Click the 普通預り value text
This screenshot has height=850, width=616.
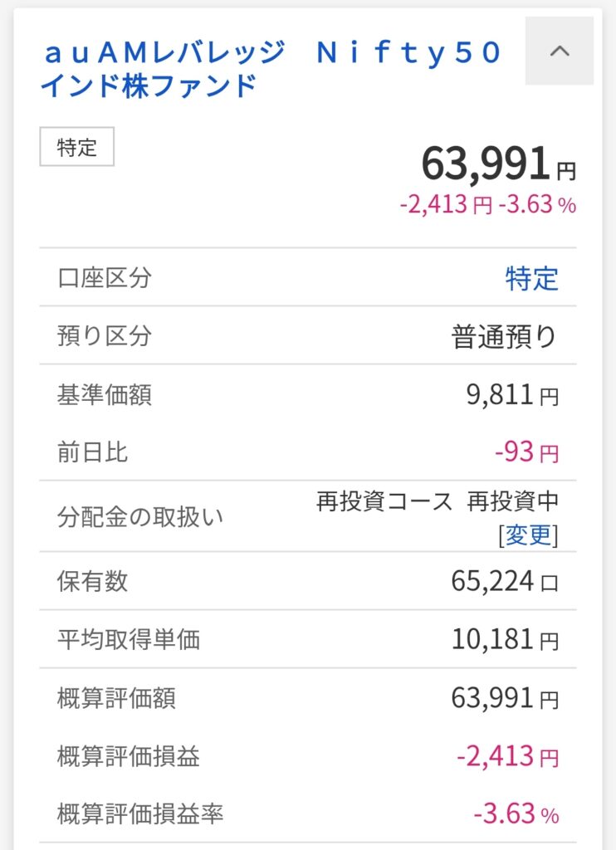503,336
